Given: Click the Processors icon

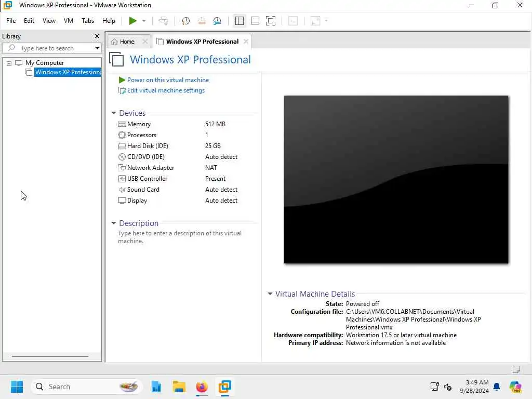Looking at the screenshot, I should (x=122, y=135).
